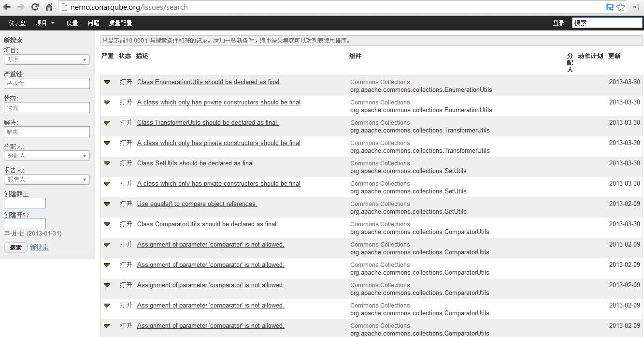Open the browser home page
Viewport: 644px width, 337px height.
pyautogui.click(x=49, y=7)
